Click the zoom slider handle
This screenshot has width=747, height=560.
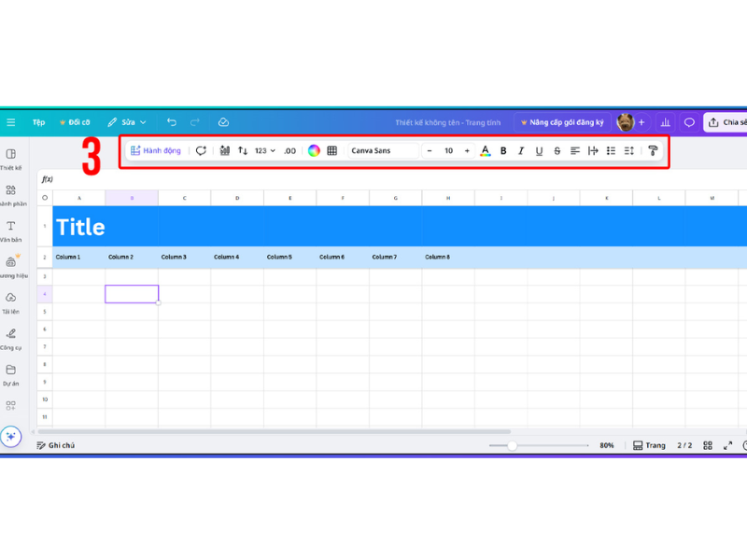point(512,445)
